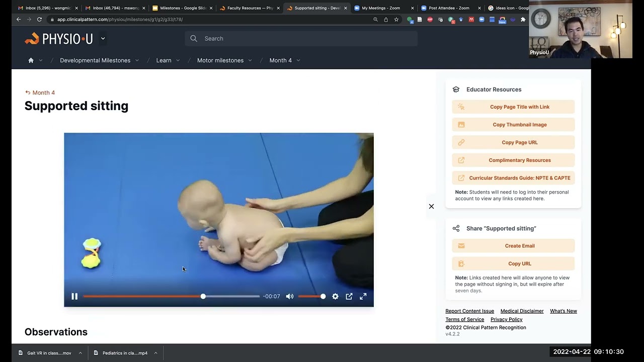Image resolution: width=644 pixels, height=362 pixels.
Task: Click the PhysioU webcam thumbnail
Action: tap(581, 29)
